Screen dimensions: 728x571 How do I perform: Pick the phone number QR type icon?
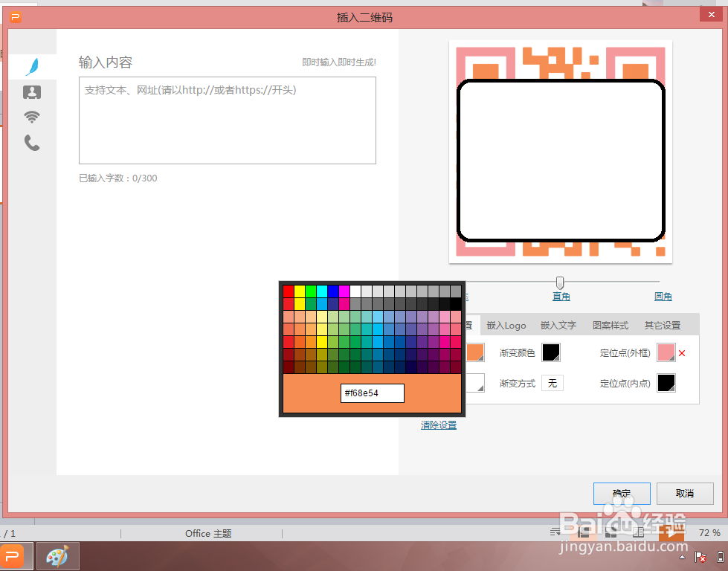click(32, 143)
